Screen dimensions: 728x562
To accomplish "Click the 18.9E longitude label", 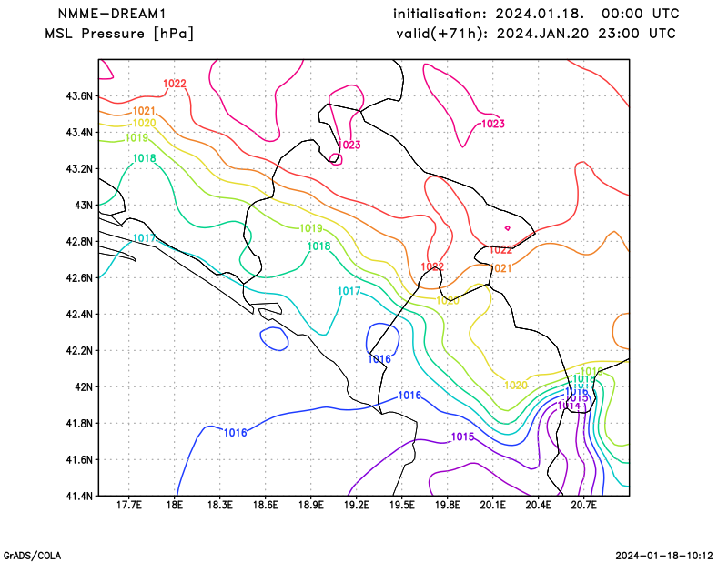I will pos(310,505).
